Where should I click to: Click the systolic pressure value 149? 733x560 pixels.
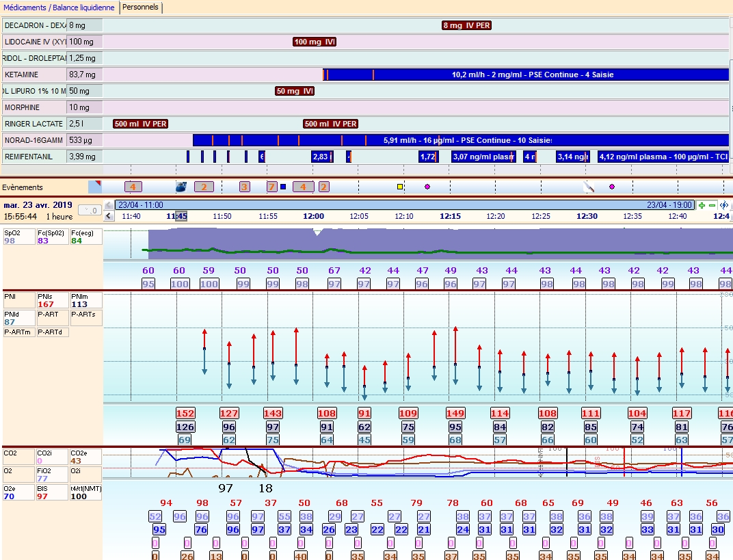[455, 413]
